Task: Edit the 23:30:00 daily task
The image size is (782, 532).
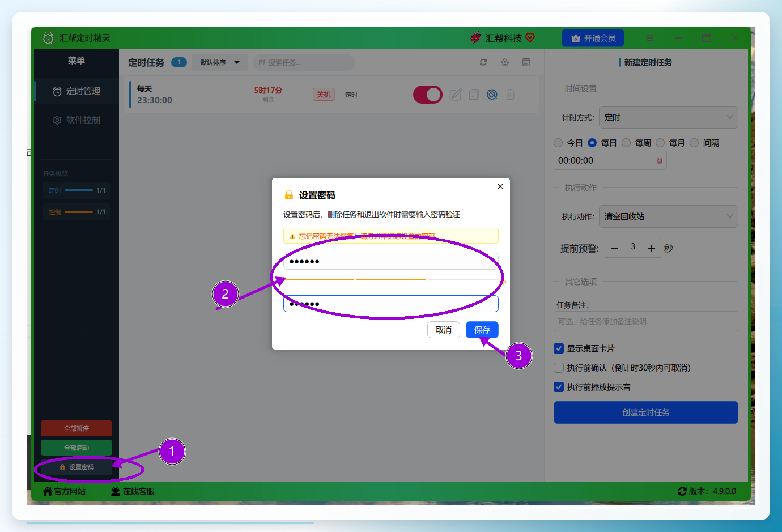Action: point(456,95)
